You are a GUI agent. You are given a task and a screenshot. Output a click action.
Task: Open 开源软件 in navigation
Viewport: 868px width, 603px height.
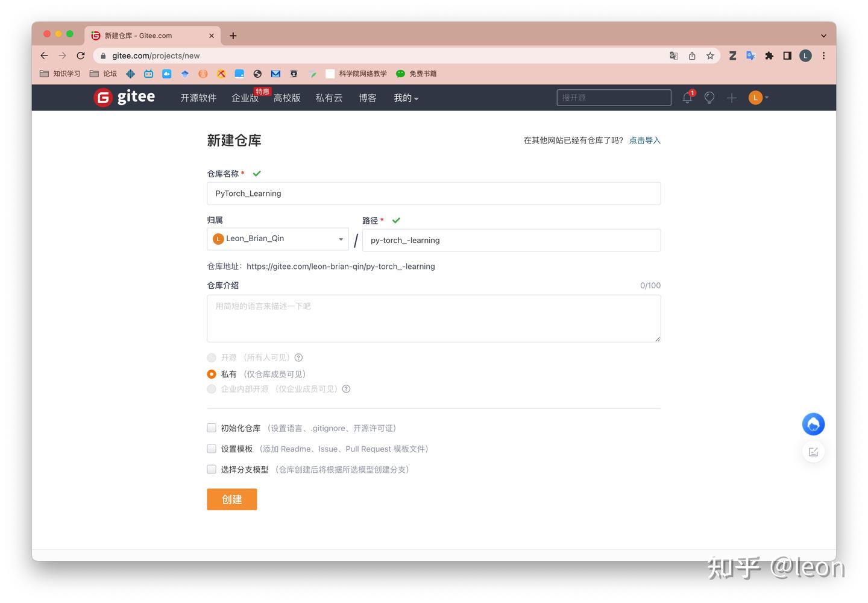tap(198, 98)
